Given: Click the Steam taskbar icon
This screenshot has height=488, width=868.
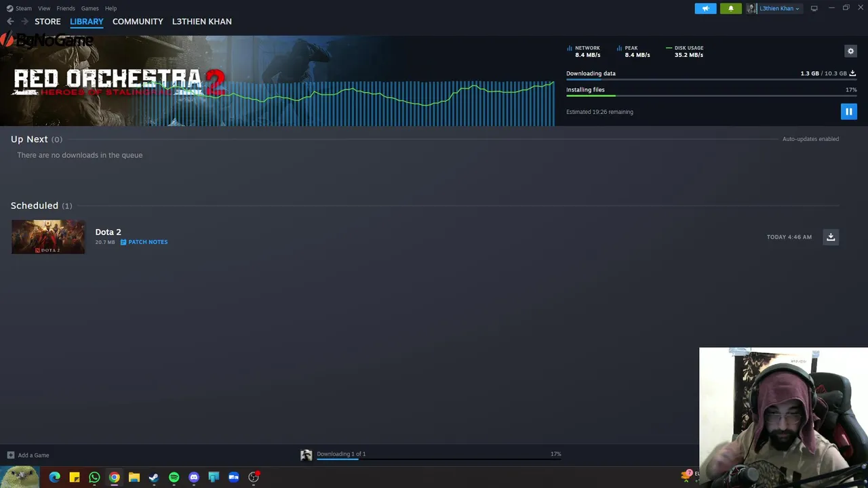Looking at the screenshot, I should click(x=154, y=477).
